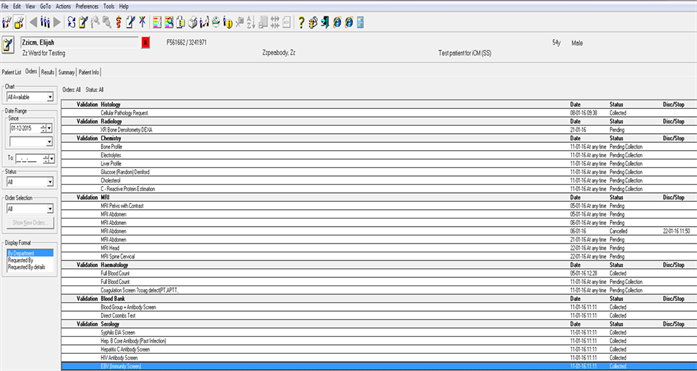Image resolution: width=697 pixels, height=371 pixels.
Task: Switch to the Patient List tab
Action: (12, 72)
